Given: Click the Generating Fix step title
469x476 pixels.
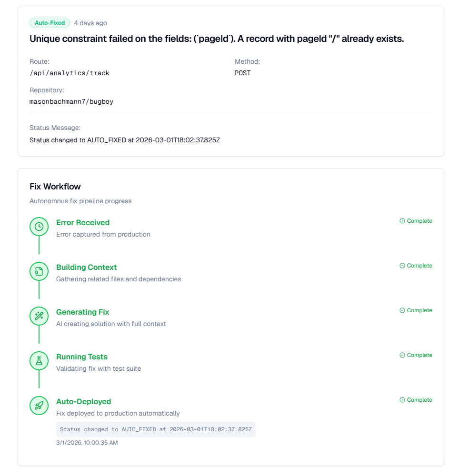Looking at the screenshot, I should point(82,312).
